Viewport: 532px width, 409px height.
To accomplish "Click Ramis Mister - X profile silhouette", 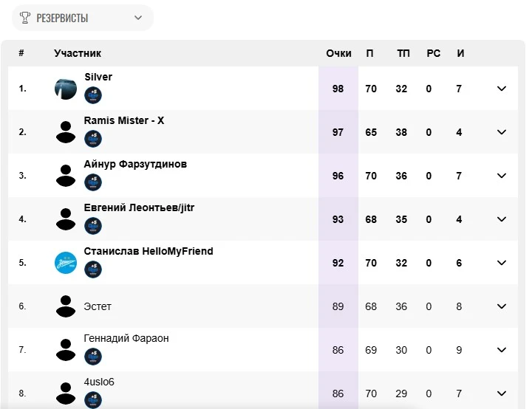I will (x=66, y=132).
